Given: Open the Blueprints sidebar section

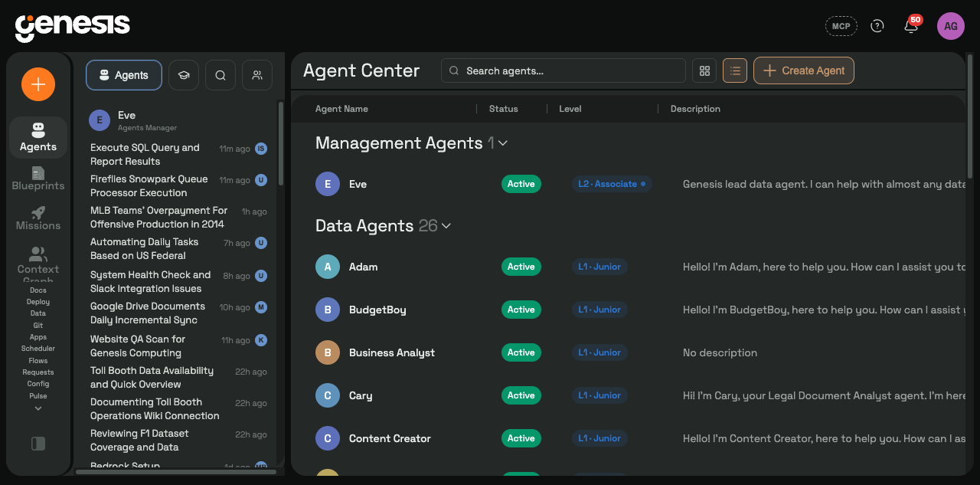Looking at the screenshot, I should (x=38, y=178).
